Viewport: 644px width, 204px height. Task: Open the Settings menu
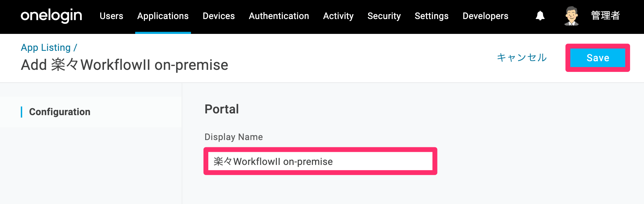pyautogui.click(x=432, y=16)
